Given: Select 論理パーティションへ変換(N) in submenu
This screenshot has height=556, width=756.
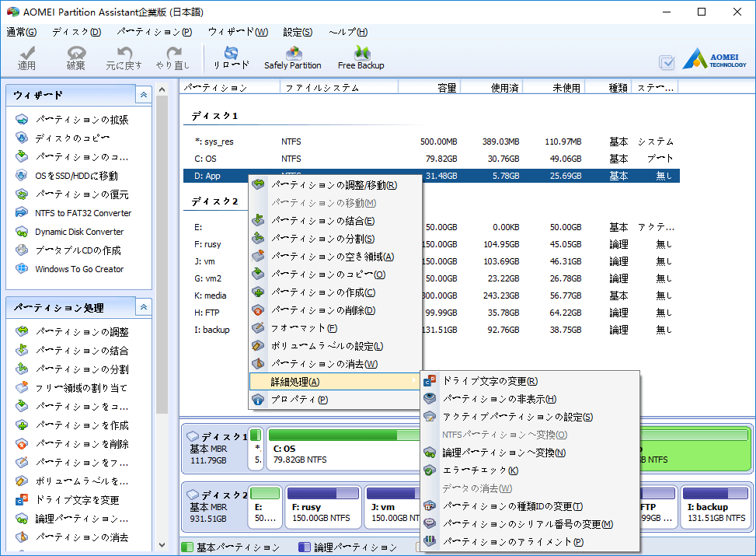Looking at the screenshot, I should tap(530, 453).
